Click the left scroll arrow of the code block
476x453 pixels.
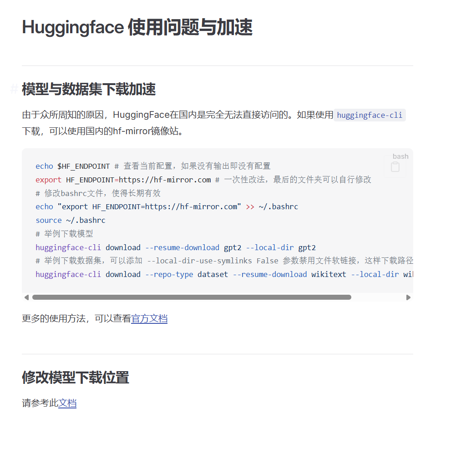tap(26, 297)
